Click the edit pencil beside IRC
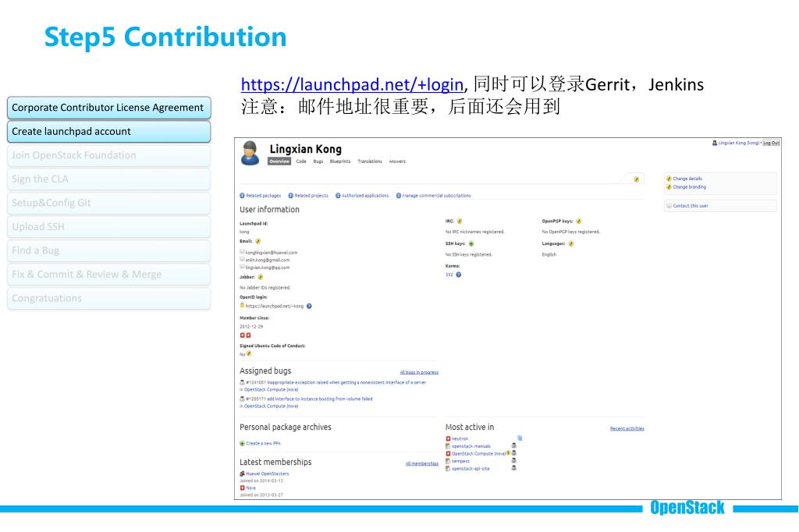The height and width of the screenshot is (532, 799). (460, 222)
